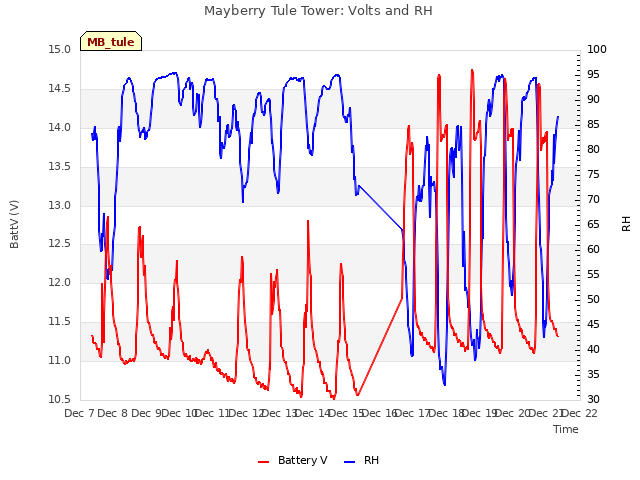Click the Dec 7 date tick label
Viewport: 640px width, 480px height.
tap(79, 413)
